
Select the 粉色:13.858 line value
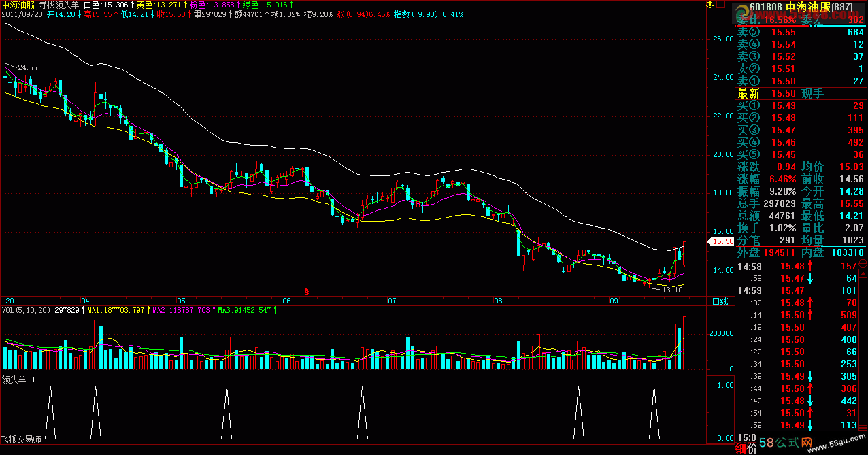click(212, 5)
